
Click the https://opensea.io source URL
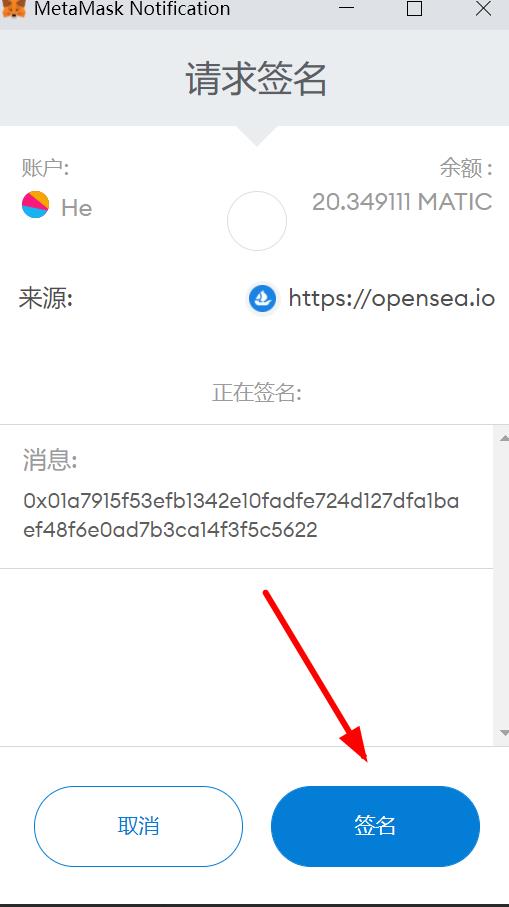[392, 298]
